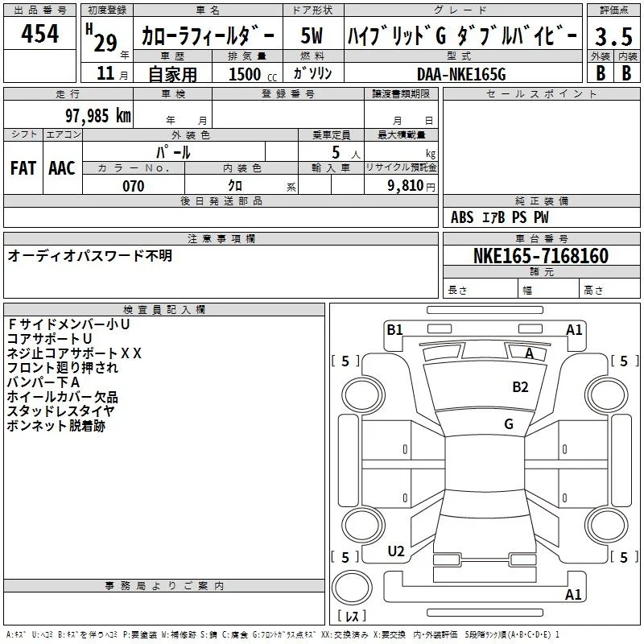Click car name カローラフィールダー
This screenshot has width=644, height=644.
coord(208,35)
